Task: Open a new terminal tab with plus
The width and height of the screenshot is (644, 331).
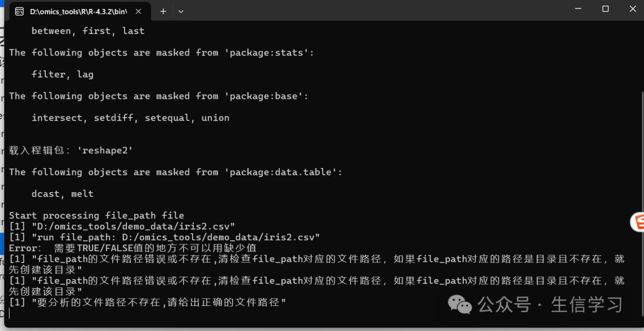Action: click(163, 11)
